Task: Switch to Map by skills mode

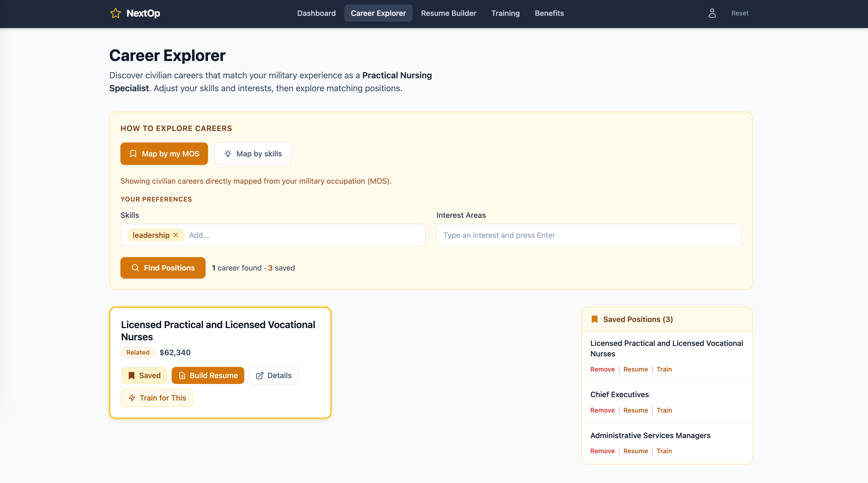Action: [x=253, y=154]
